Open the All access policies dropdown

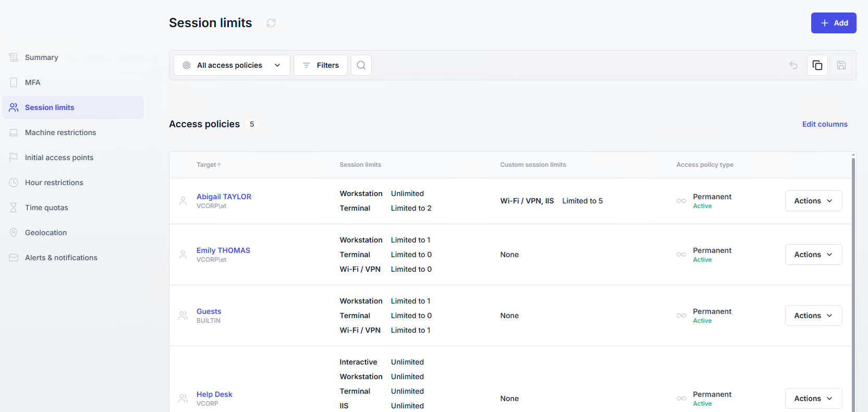click(x=231, y=65)
